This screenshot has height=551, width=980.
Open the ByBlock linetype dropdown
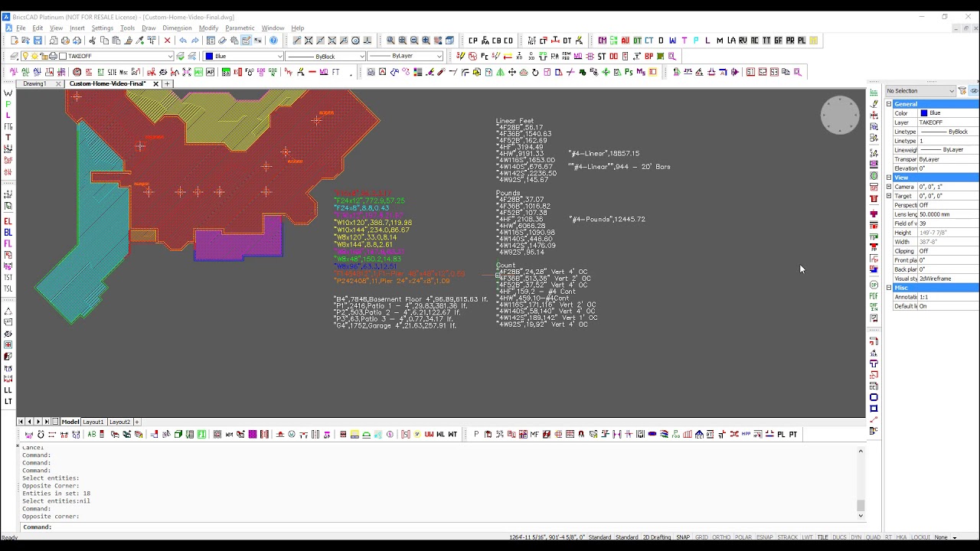coord(362,56)
